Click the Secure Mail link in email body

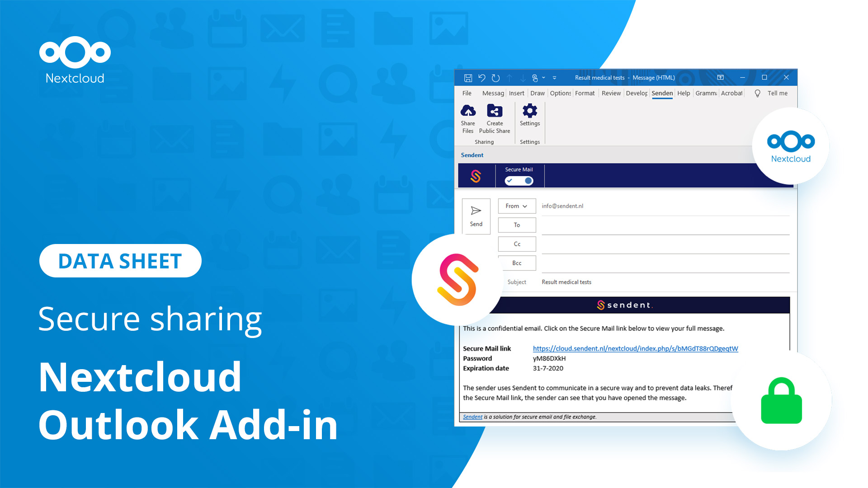coord(635,348)
